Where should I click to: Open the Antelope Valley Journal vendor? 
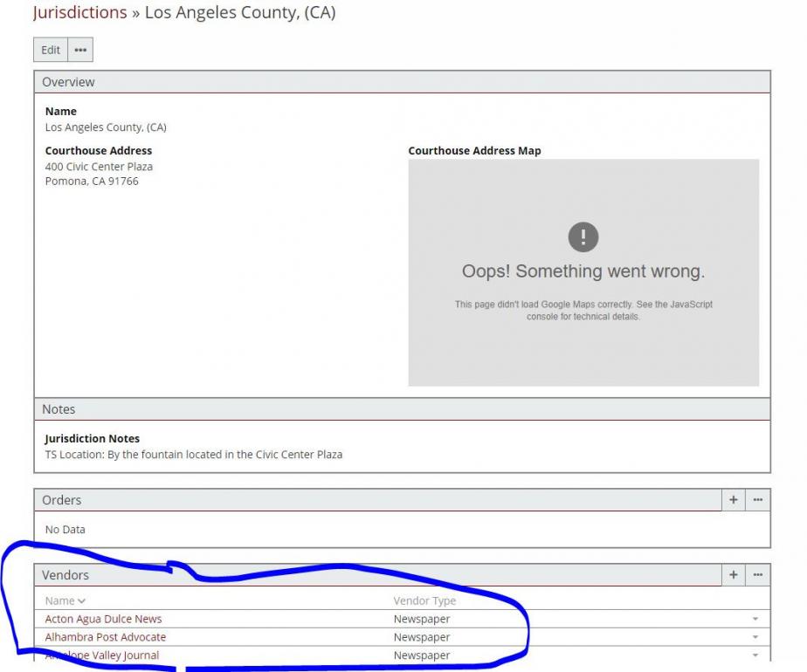(102, 655)
